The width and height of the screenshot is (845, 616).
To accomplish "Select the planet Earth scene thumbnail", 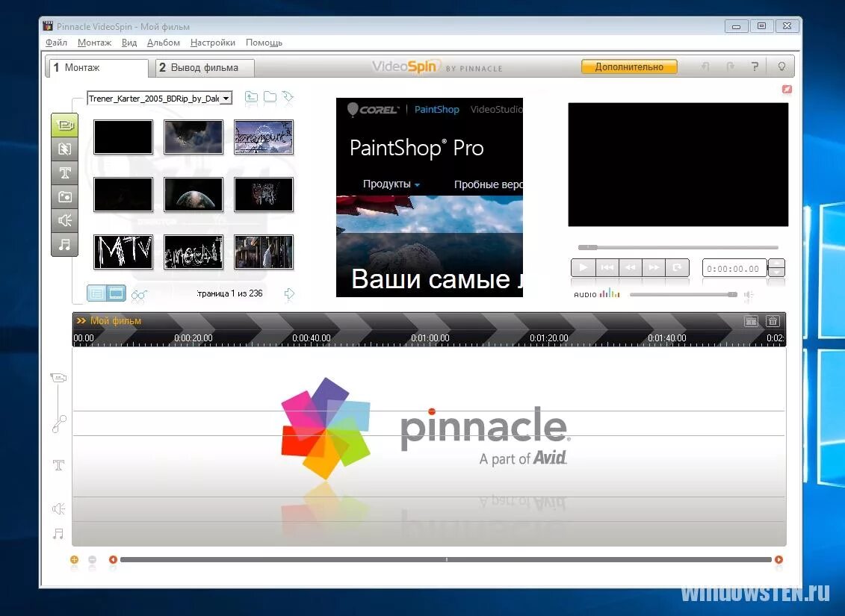I will [x=194, y=194].
